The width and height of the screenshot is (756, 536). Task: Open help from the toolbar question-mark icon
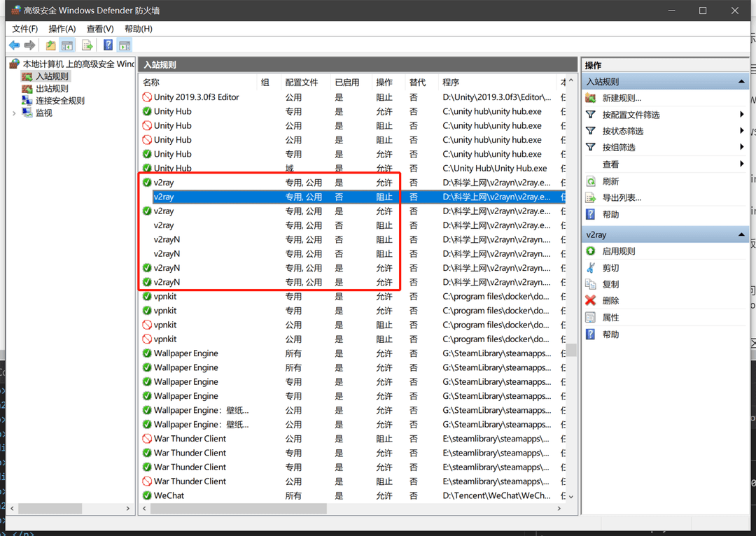(108, 45)
